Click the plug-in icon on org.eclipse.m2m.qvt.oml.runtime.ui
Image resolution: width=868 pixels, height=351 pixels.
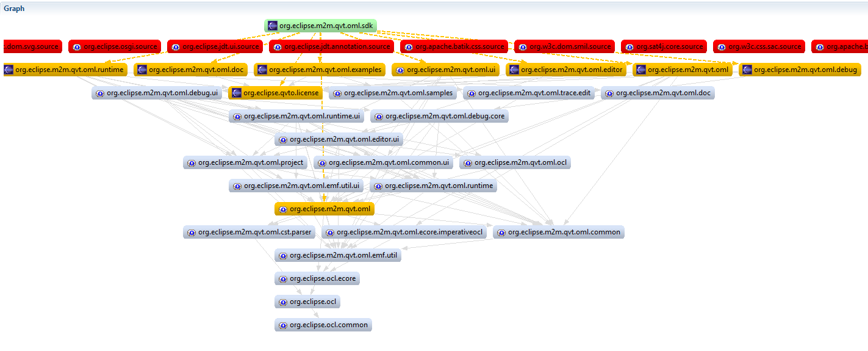(x=237, y=116)
